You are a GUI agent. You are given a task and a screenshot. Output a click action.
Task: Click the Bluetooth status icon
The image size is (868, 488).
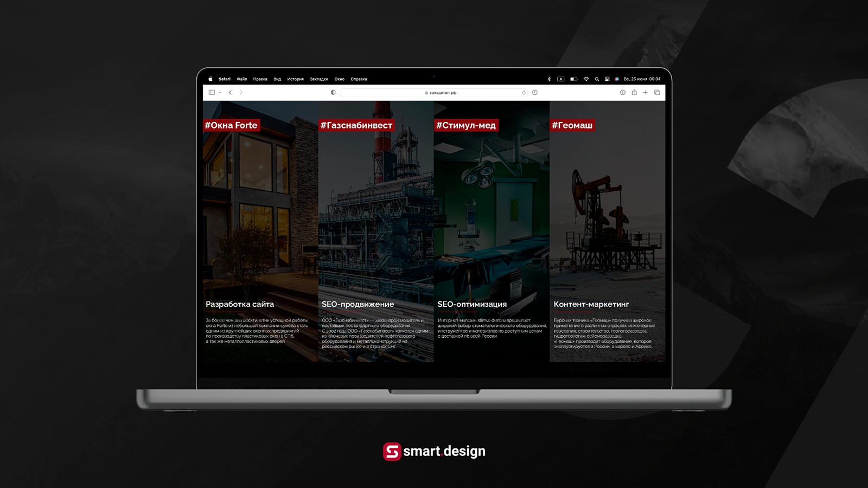click(549, 79)
